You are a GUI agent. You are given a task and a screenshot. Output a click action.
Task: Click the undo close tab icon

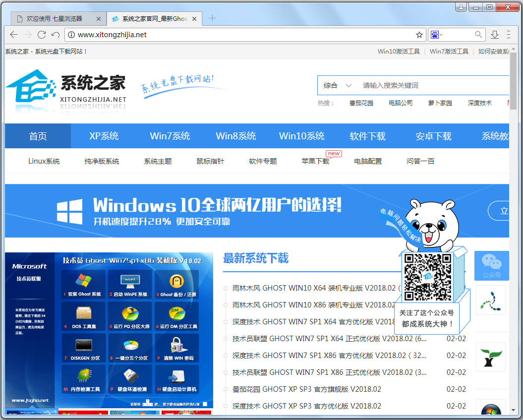coord(56,34)
